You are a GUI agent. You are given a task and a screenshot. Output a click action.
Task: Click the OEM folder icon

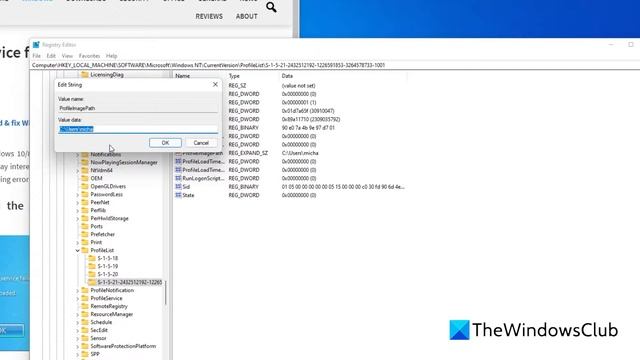85,178
